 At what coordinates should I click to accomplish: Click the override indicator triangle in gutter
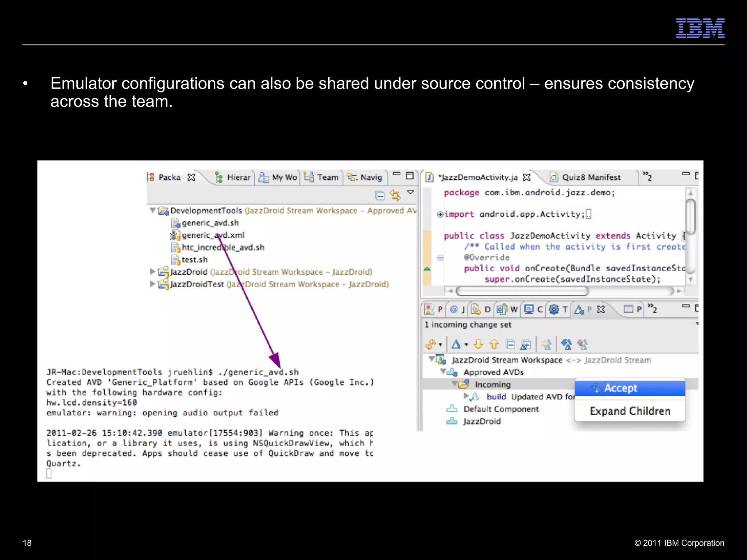(427, 269)
